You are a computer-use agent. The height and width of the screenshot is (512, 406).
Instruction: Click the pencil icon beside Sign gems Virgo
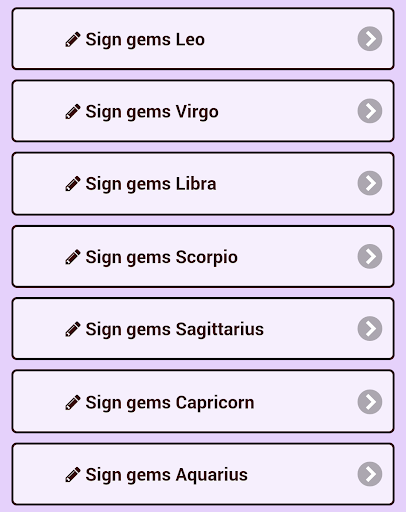coord(73,111)
